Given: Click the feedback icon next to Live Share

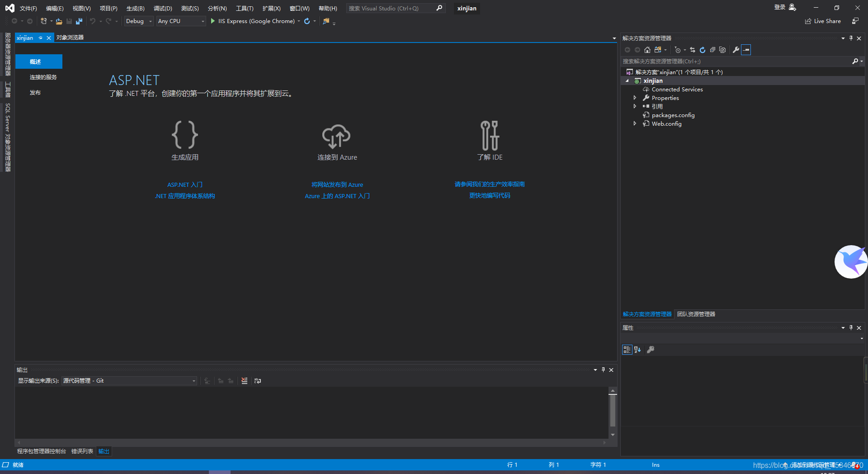Looking at the screenshot, I should [855, 21].
